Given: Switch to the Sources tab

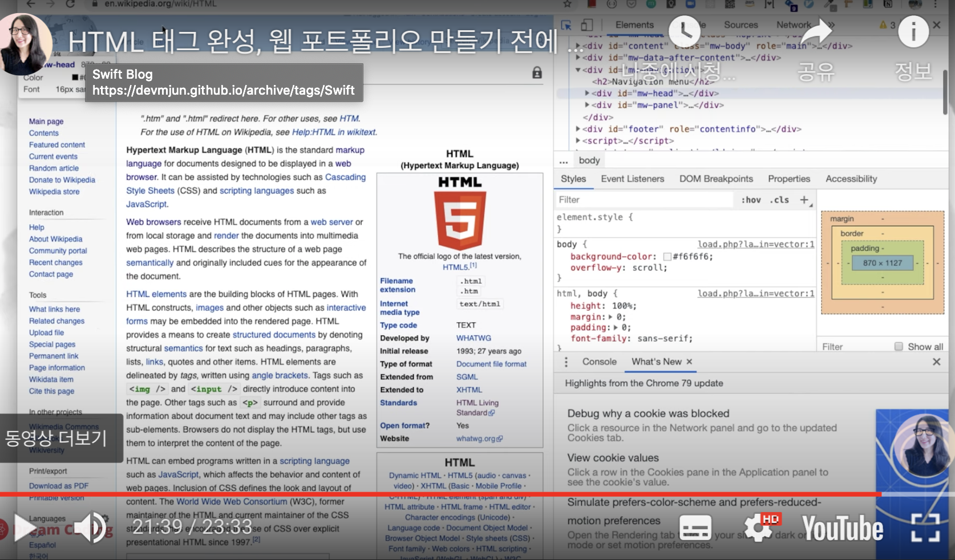Looking at the screenshot, I should (x=740, y=25).
